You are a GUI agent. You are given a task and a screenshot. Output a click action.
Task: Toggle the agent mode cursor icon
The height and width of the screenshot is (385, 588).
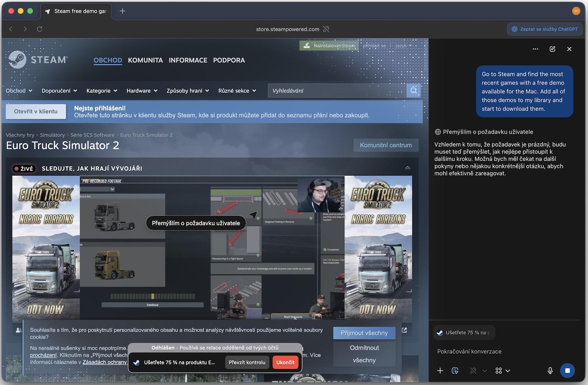455,371
